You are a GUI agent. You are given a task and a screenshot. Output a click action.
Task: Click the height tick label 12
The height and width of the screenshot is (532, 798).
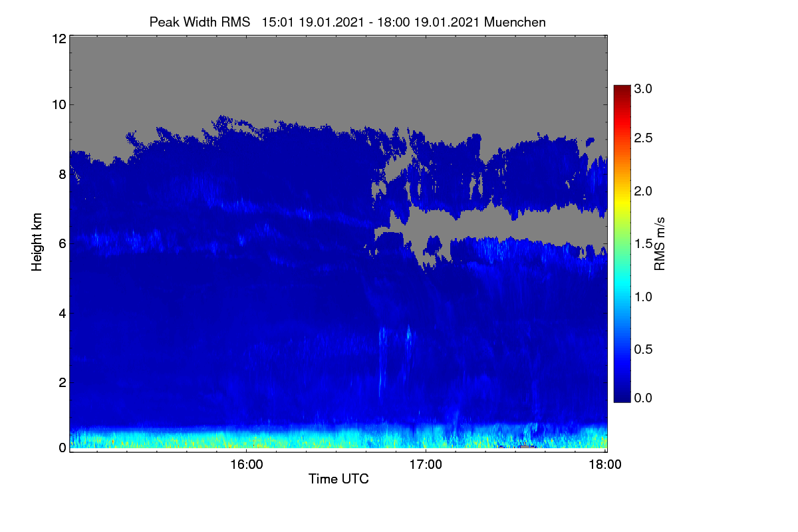[x=59, y=39]
